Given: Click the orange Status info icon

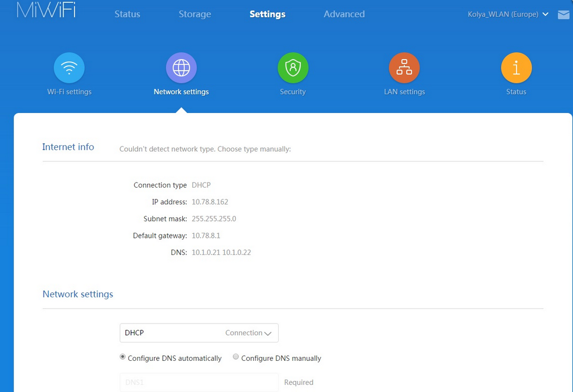Looking at the screenshot, I should (x=516, y=68).
